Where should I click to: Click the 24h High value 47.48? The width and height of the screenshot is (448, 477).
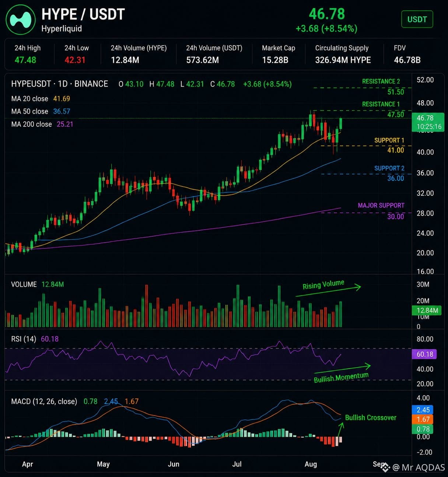click(25, 60)
